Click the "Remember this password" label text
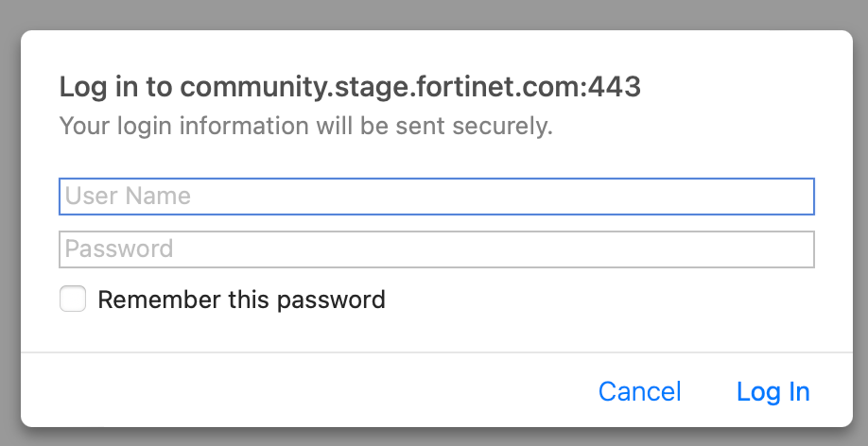Screen dimensions: 868x446 click(x=241, y=300)
